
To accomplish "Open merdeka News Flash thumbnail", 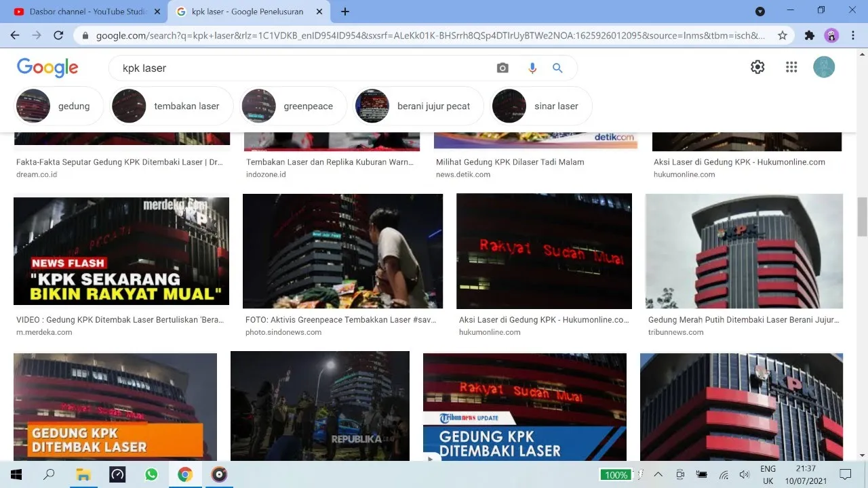I will click(x=121, y=251).
